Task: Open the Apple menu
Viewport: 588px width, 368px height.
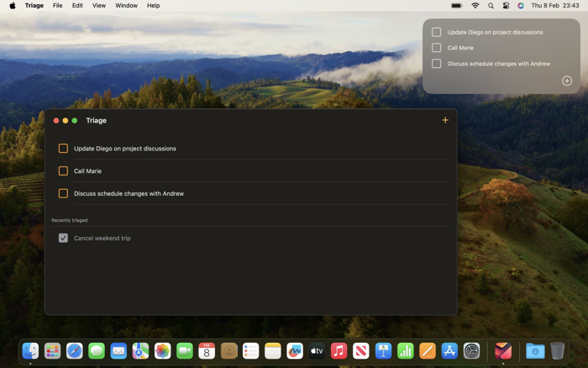Action: (x=13, y=5)
